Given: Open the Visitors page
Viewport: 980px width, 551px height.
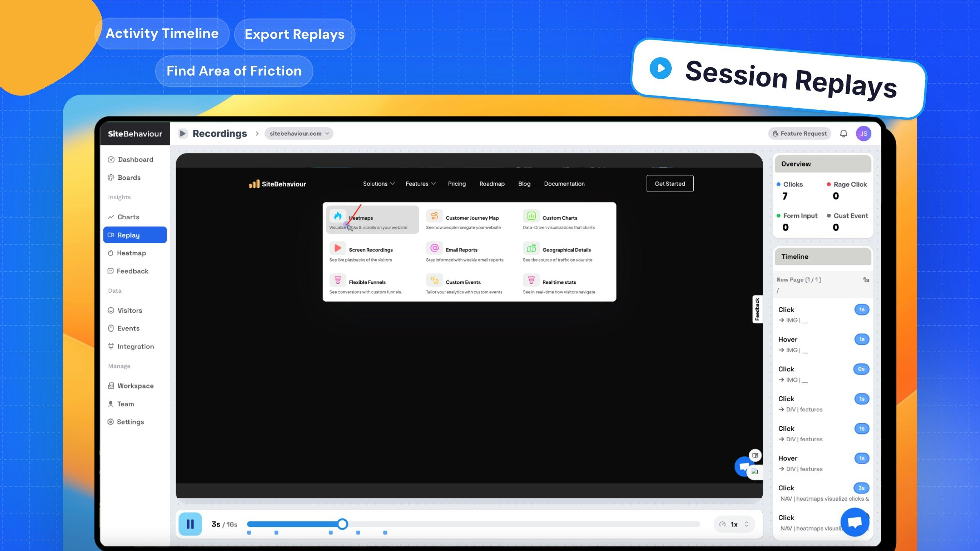Looking at the screenshot, I should click(x=135, y=310).
